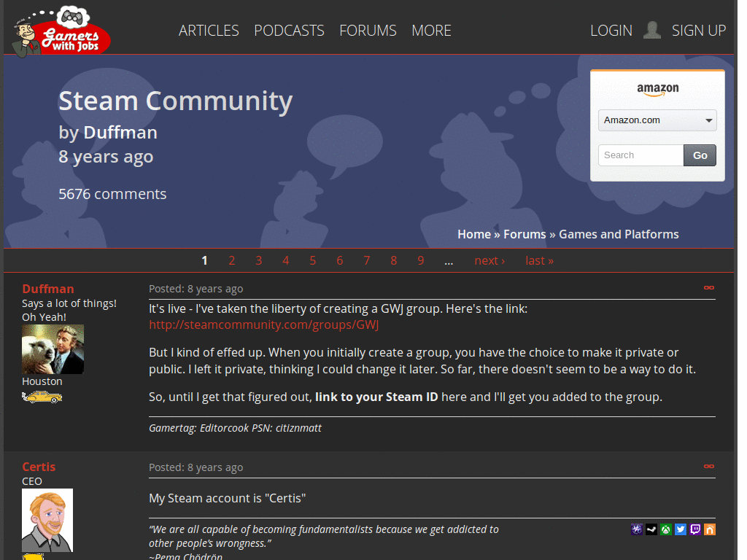Open the steamcommunity.com/groups/GWJ link

(263, 325)
